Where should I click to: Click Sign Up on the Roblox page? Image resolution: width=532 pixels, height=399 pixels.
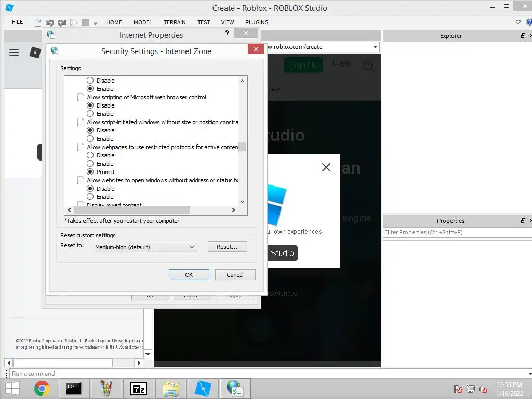click(x=303, y=65)
